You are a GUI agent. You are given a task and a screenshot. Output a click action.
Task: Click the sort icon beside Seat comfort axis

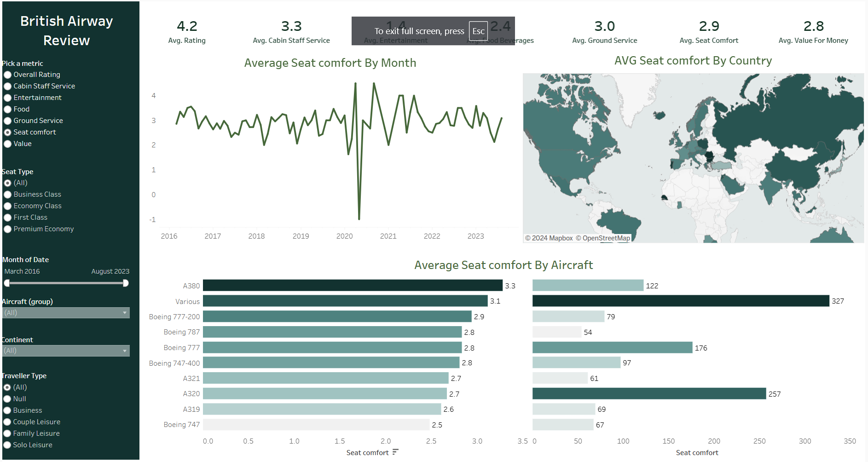tap(395, 452)
